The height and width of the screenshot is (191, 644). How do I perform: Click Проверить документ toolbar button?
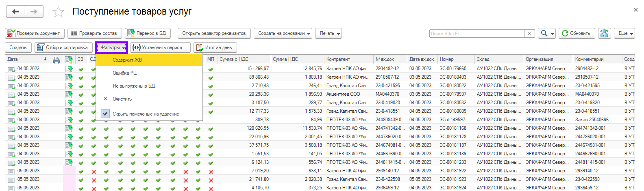[x=34, y=33]
